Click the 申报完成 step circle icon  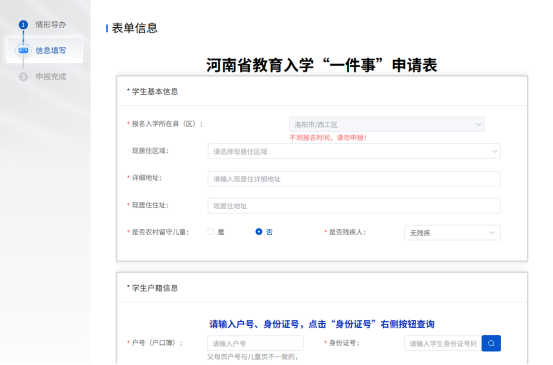(x=23, y=77)
